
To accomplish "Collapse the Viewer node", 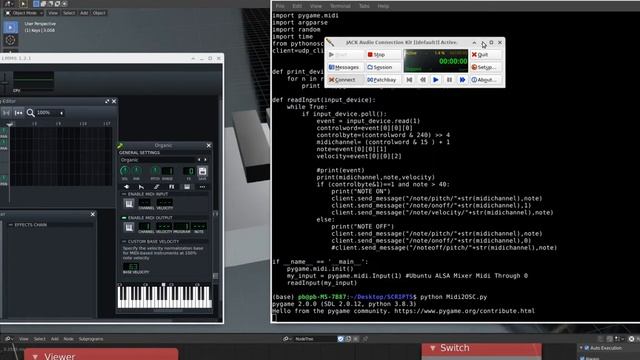I will tap(36, 357).
